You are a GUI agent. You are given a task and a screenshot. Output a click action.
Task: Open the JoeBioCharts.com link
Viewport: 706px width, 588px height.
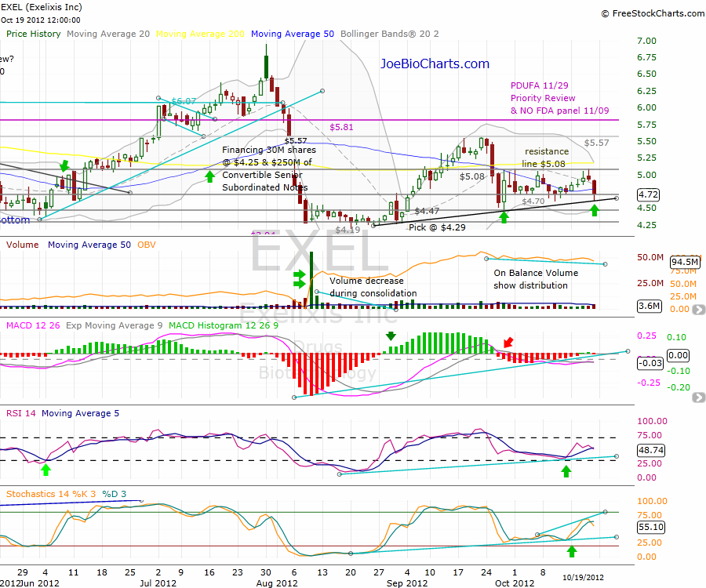pyautogui.click(x=435, y=64)
